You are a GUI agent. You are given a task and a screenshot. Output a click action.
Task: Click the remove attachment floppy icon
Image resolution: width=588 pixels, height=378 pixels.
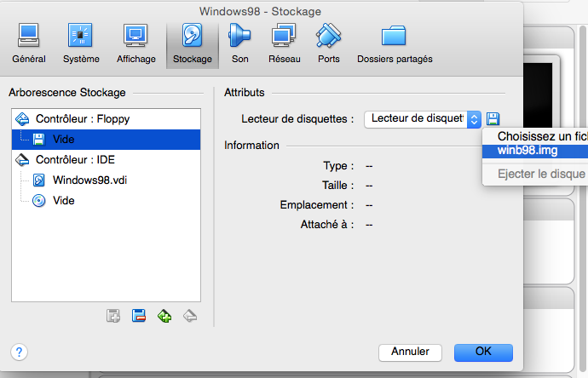click(x=139, y=316)
